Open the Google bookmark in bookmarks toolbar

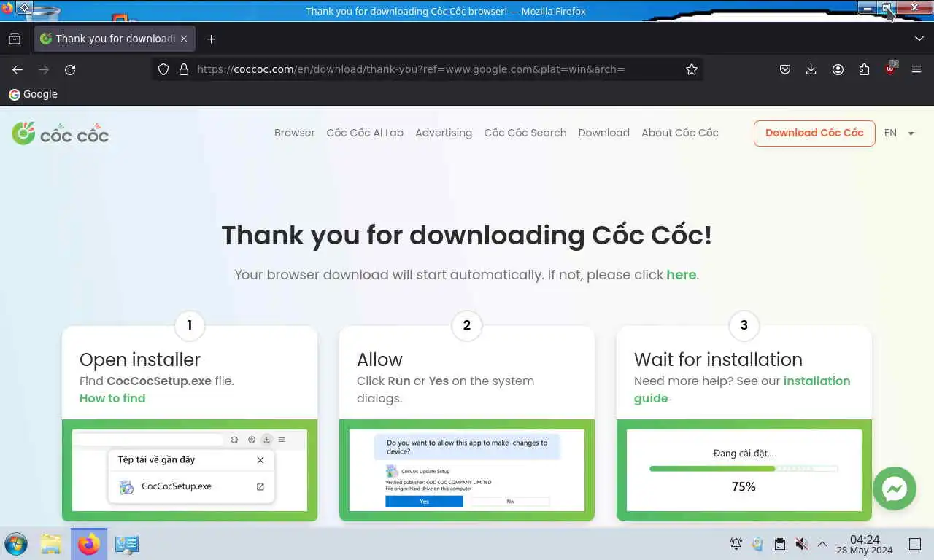[33, 94]
